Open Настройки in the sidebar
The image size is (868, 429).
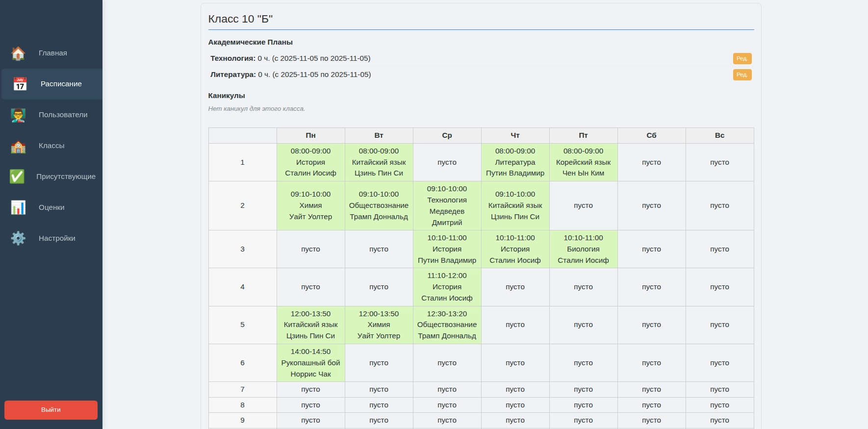point(51,238)
